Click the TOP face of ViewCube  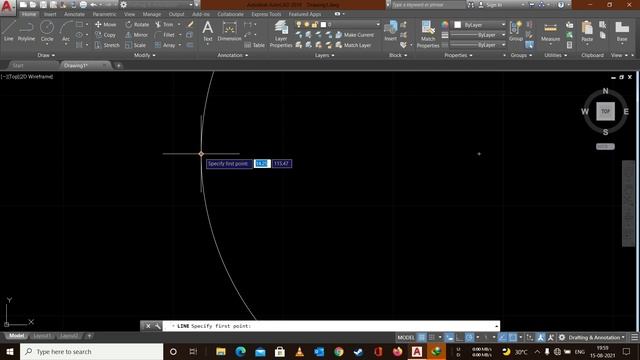(x=605, y=111)
